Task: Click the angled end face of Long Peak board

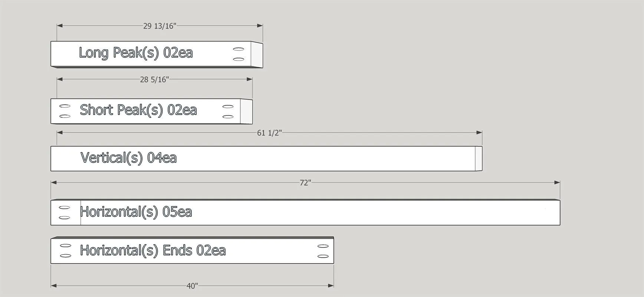Action: click(257, 55)
